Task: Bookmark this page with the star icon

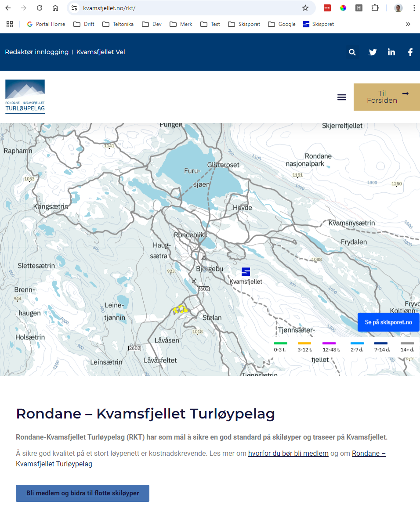Action: pyautogui.click(x=305, y=8)
